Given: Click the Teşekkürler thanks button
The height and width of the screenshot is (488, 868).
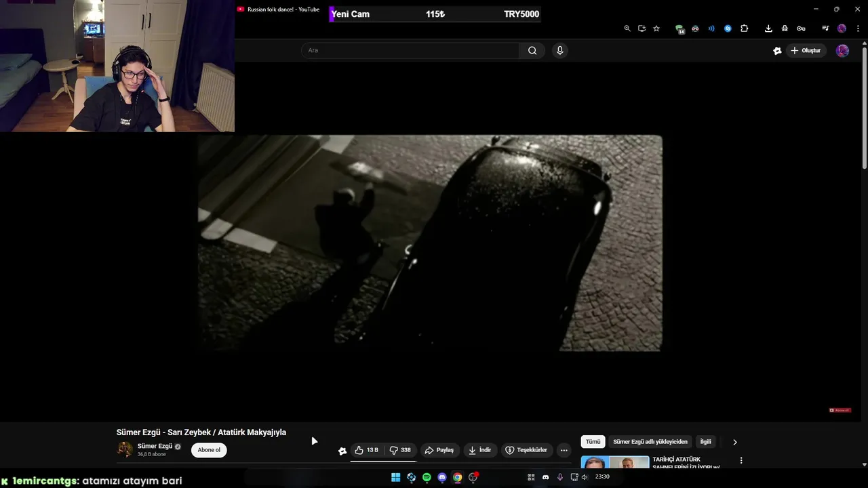Looking at the screenshot, I should pos(526,450).
